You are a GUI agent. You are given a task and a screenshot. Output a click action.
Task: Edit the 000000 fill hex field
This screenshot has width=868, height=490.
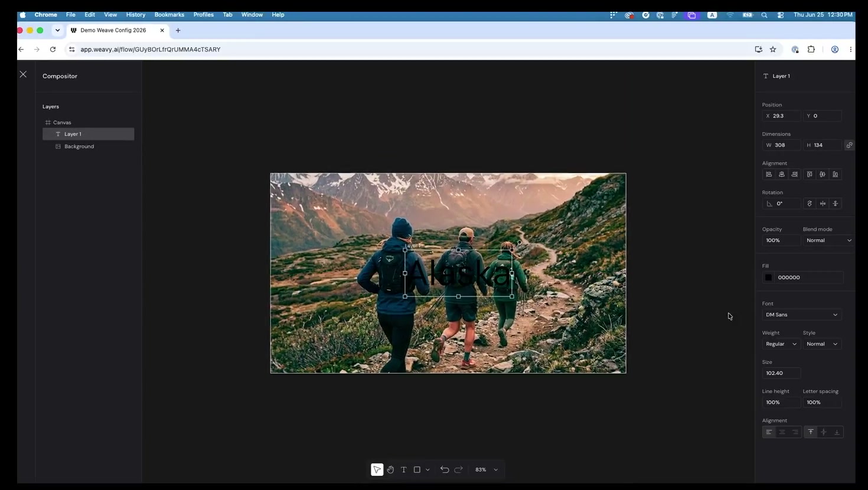pyautogui.click(x=810, y=277)
